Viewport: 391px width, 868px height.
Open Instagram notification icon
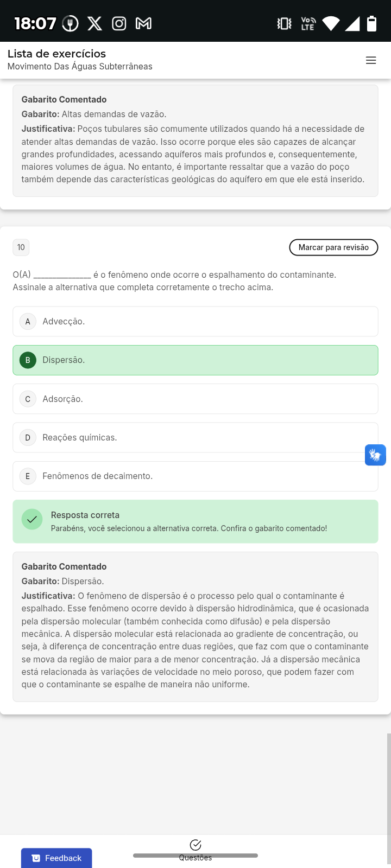pos(119,23)
